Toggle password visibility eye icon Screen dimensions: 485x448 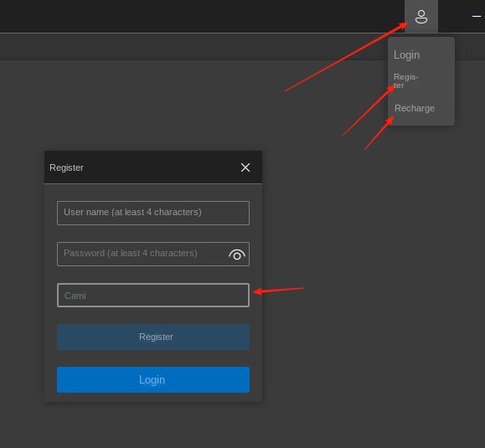pos(237,255)
